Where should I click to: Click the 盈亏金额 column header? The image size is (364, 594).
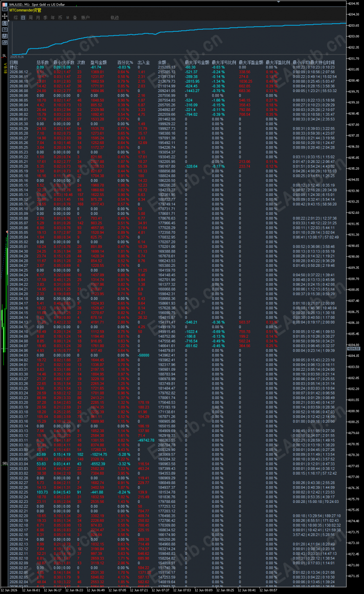point(98,62)
